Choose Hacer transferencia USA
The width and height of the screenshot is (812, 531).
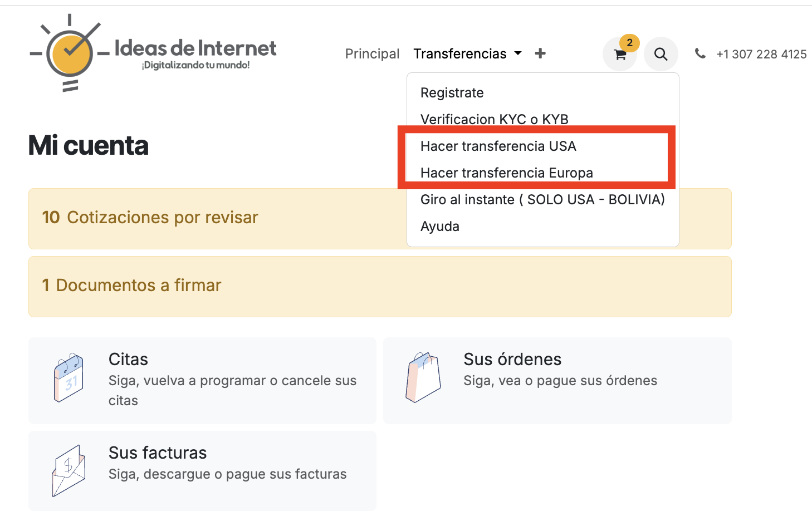[x=498, y=146]
